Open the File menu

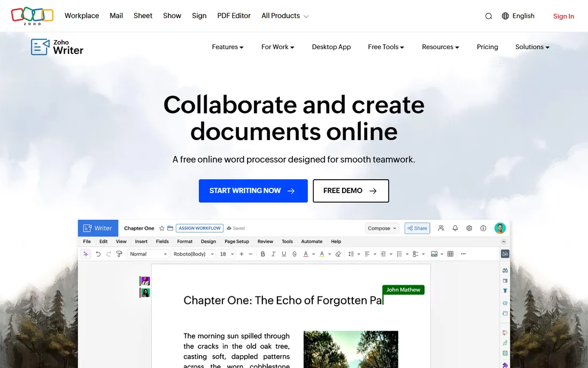[x=87, y=242]
